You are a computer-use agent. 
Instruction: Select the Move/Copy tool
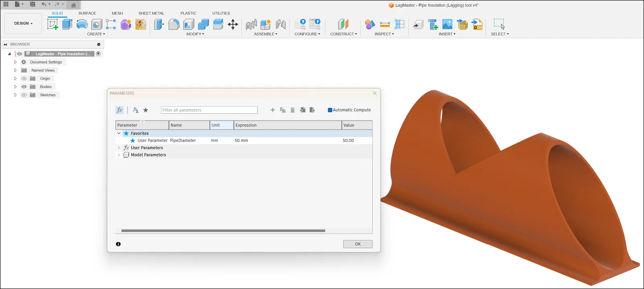[x=233, y=24]
